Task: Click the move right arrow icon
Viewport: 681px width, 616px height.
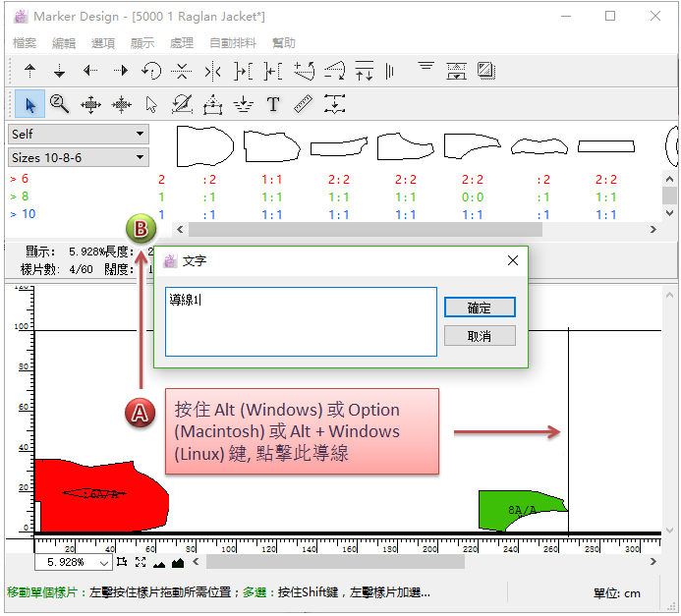Action: (121, 71)
